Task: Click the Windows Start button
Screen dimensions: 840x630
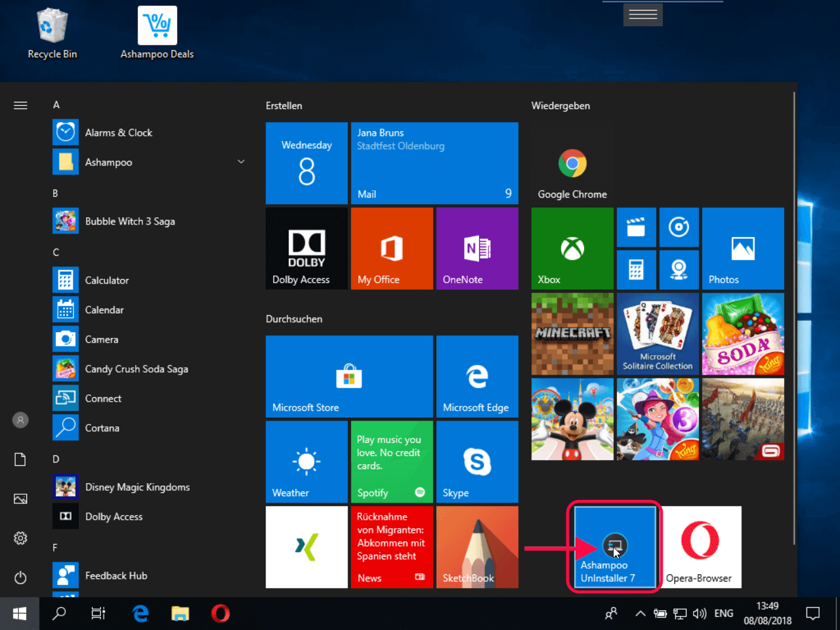Action: 20,614
